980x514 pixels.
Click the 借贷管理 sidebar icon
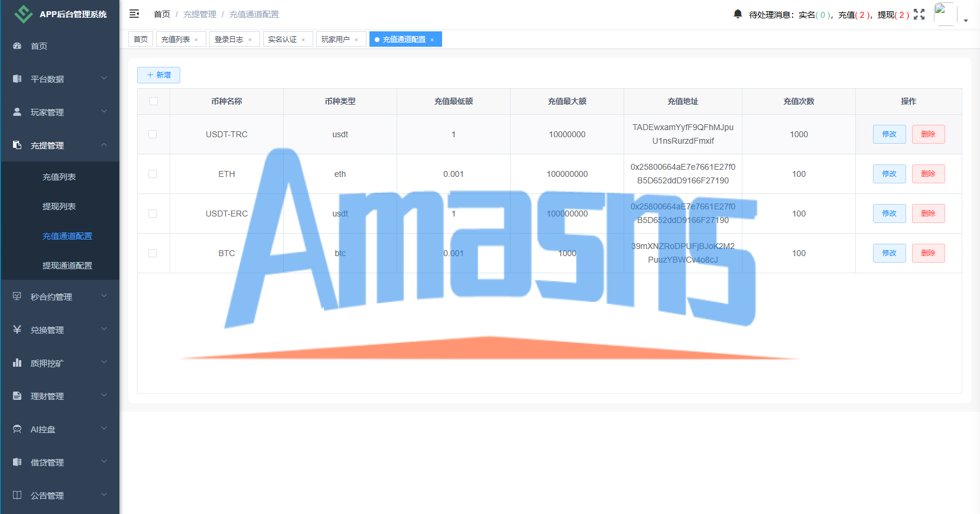(x=17, y=462)
